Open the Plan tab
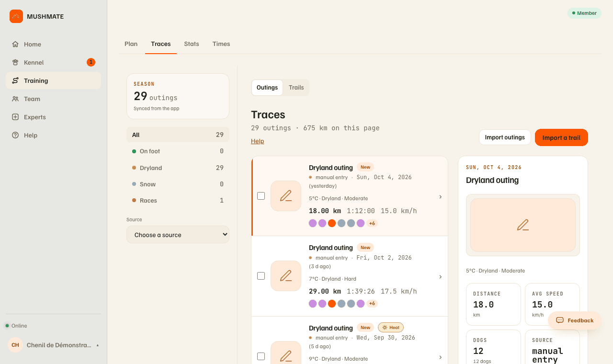The width and height of the screenshot is (613, 364). pos(131,44)
